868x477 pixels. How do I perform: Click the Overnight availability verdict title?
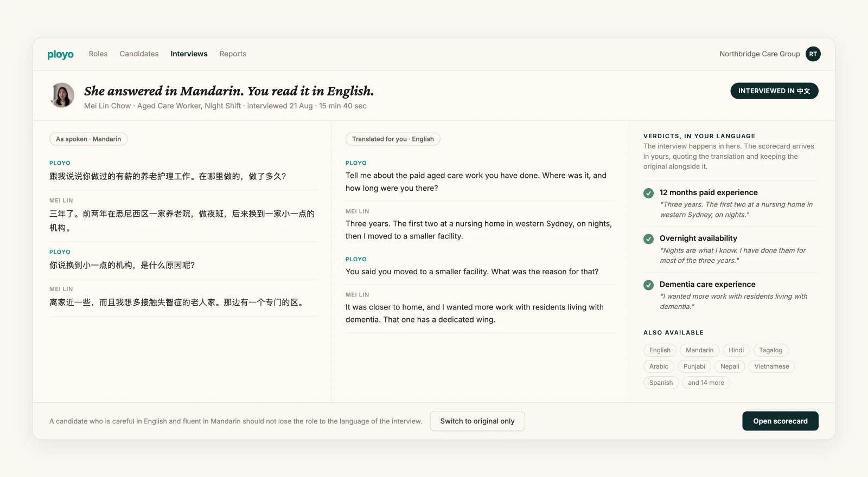(698, 238)
